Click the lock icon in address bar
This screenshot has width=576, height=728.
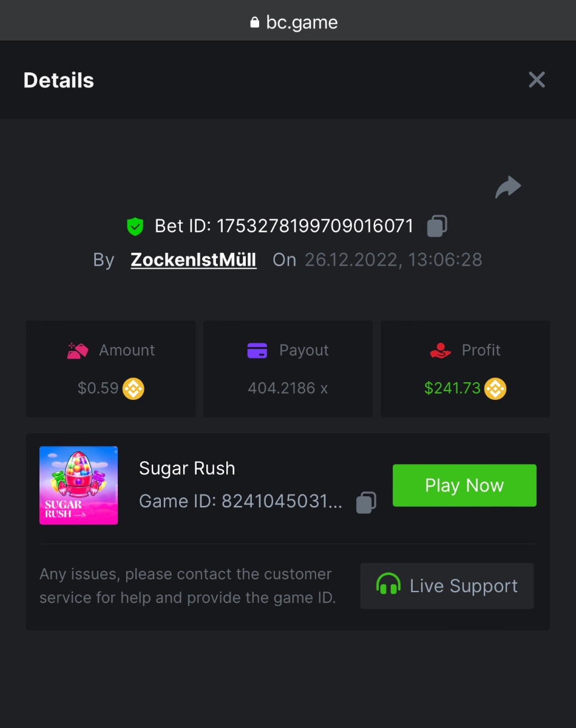click(x=254, y=22)
